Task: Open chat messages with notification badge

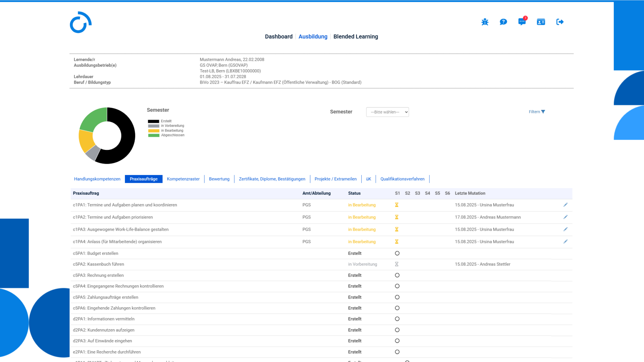Action: 522,22
